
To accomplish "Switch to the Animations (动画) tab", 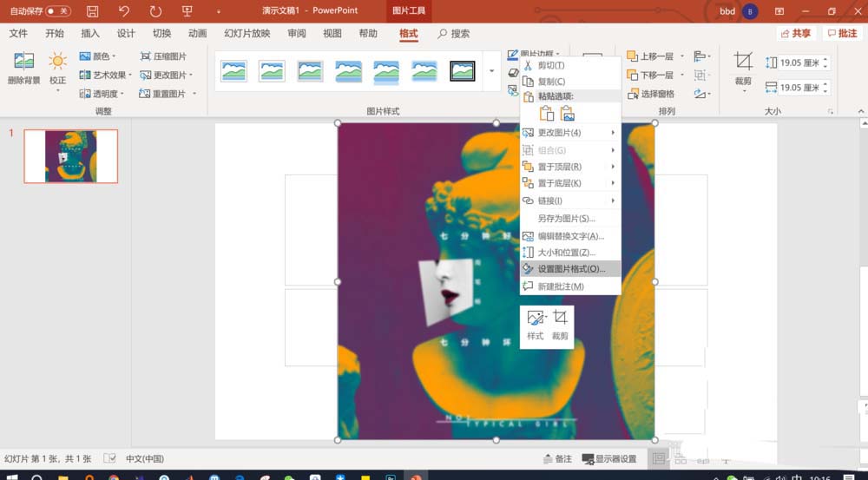I will pos(197,33).
